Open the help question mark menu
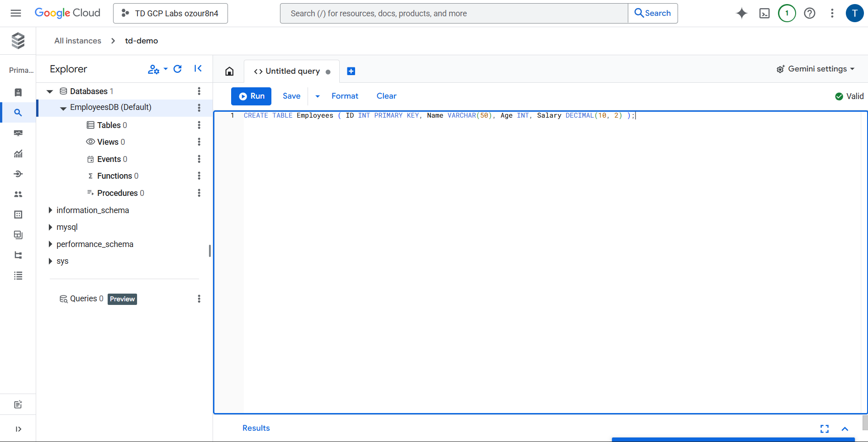The image size is (868, 442). click(809, 14)
